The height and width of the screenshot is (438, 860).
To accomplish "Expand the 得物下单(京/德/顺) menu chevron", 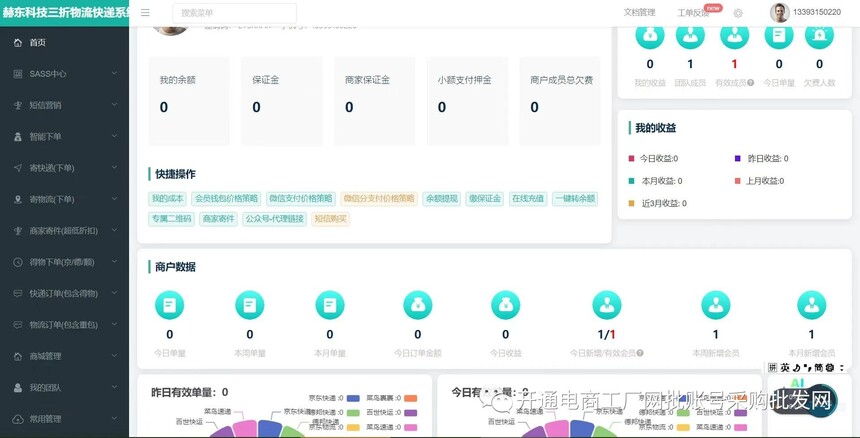I will [x=114, y=261].
